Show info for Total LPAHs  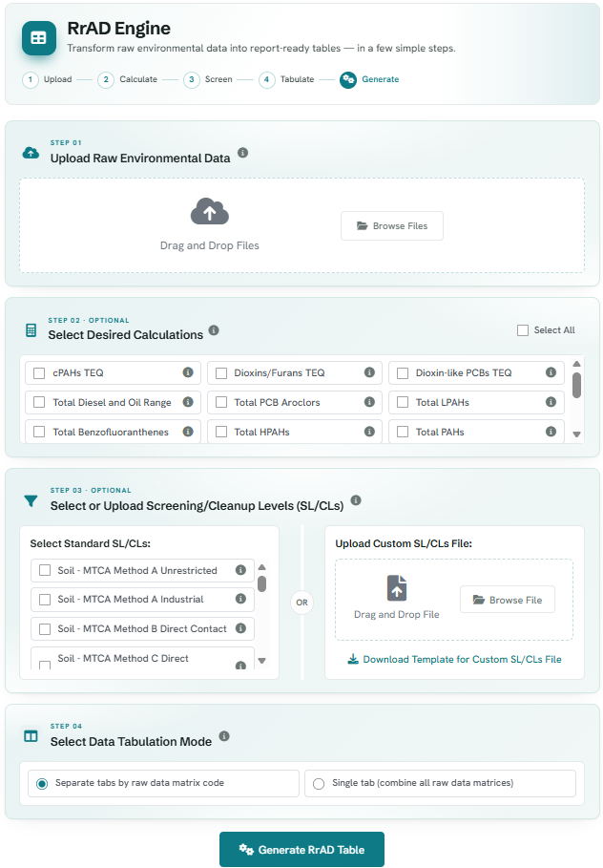pyautogui.click(x=551, y=402)
